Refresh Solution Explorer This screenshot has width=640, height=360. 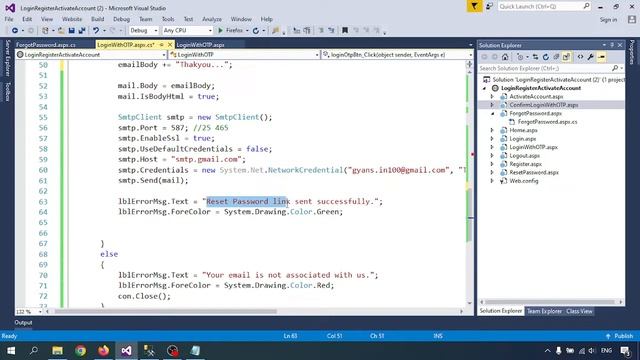click(x=546, y=57)
